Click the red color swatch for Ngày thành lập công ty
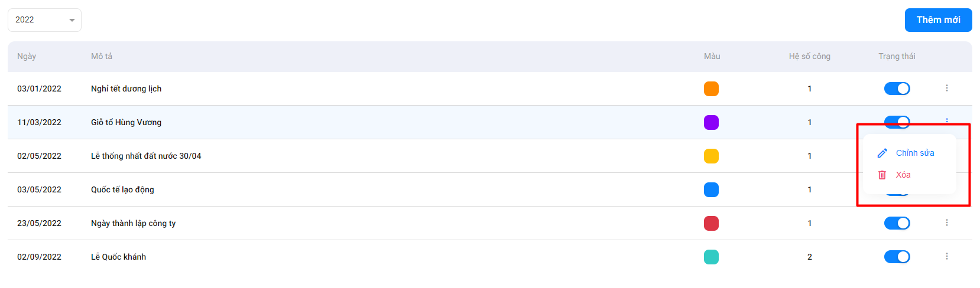This screenshot has width=980, height=288. click(711, 223)
